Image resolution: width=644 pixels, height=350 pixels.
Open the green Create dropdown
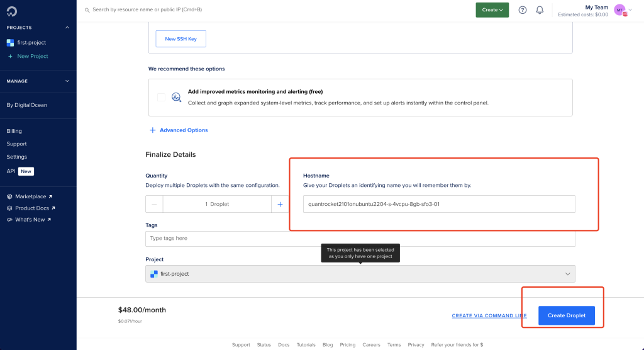[x=492, y=10]
